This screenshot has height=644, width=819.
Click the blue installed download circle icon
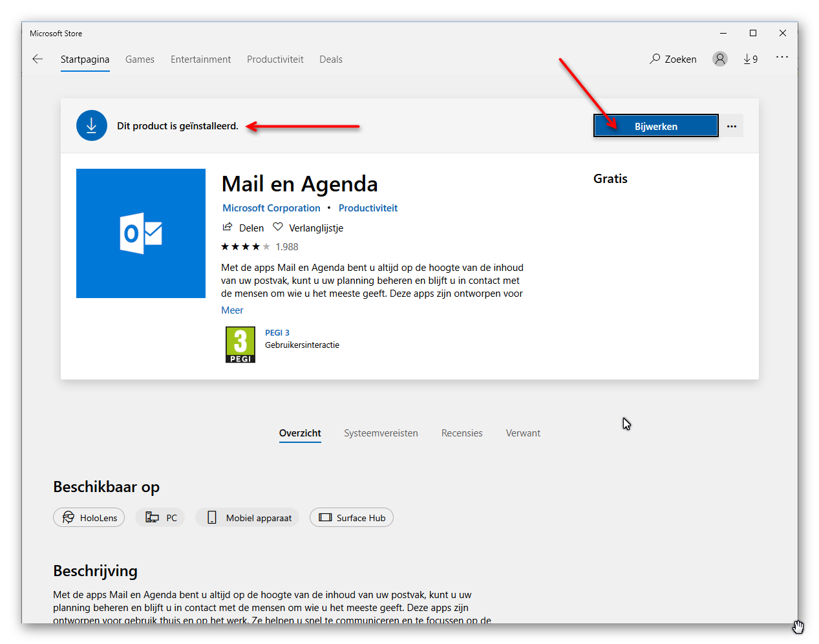92,125
